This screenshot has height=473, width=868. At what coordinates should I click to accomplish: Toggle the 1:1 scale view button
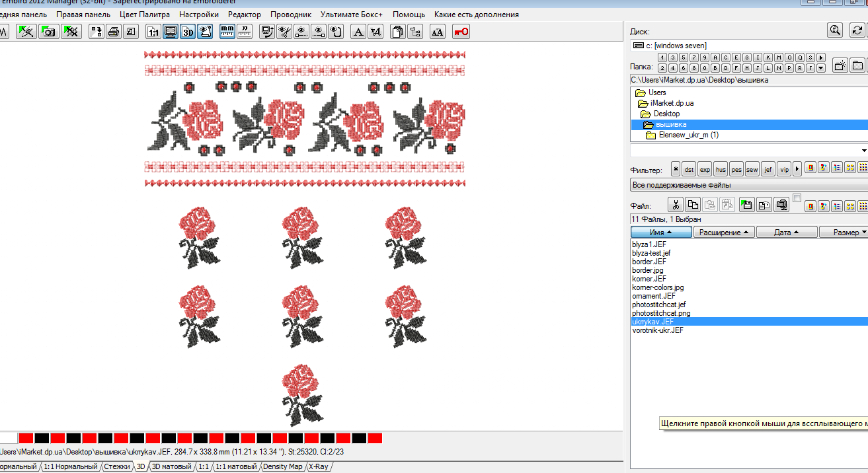click(153, 31)
